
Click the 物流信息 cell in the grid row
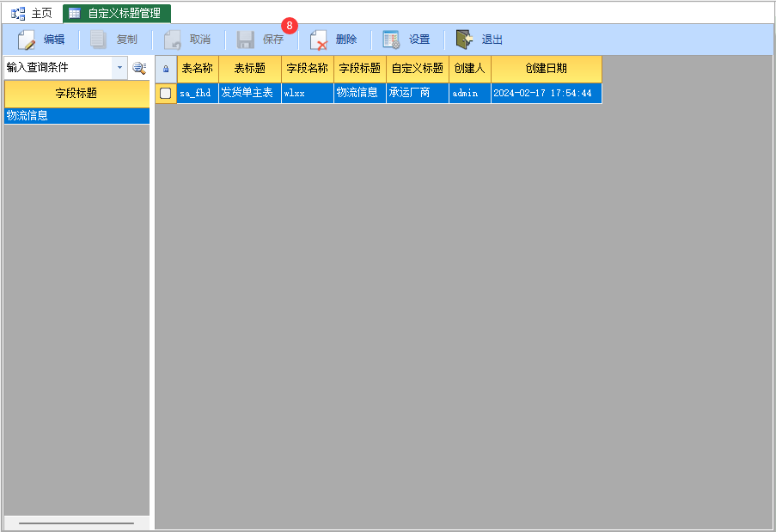point(360,93)
